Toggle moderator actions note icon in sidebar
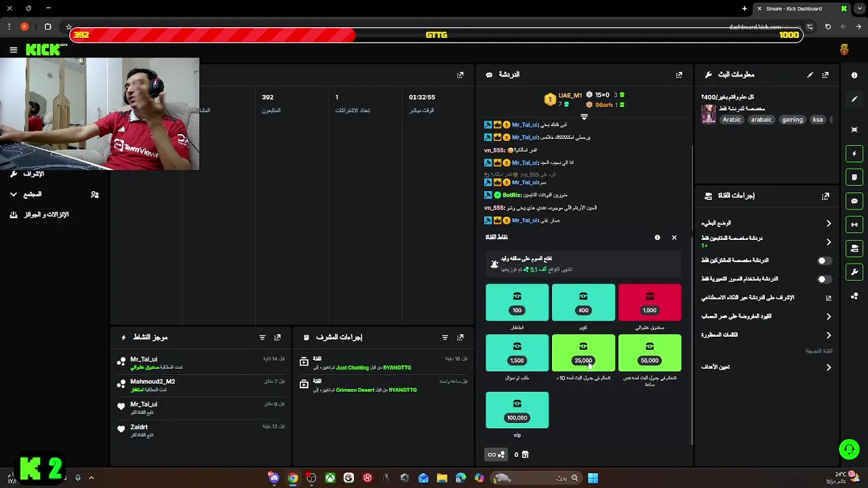 coord(854,178)
